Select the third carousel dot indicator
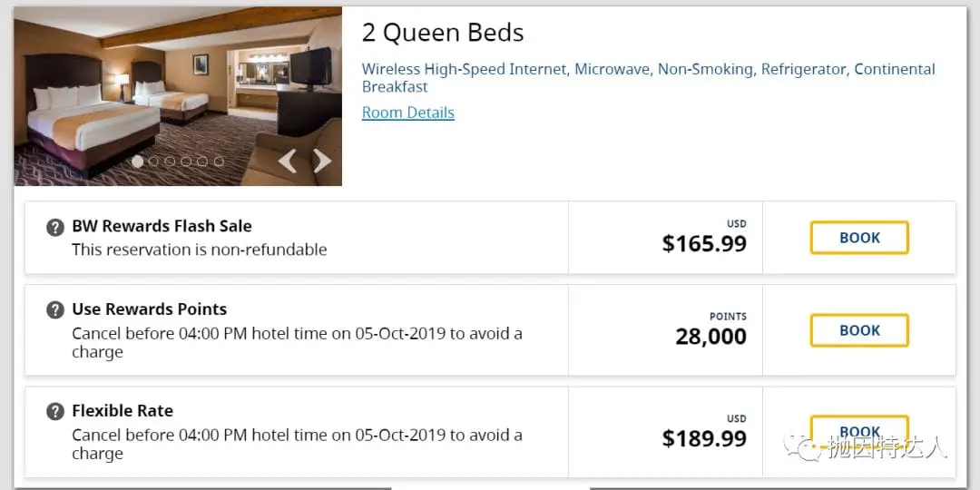This screenshot has height=490, width=980. pos(170,162)
